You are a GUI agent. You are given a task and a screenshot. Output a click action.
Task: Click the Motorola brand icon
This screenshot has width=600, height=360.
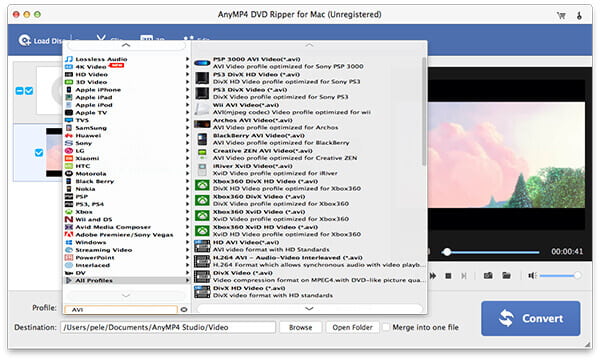click(x=69, y=173)
